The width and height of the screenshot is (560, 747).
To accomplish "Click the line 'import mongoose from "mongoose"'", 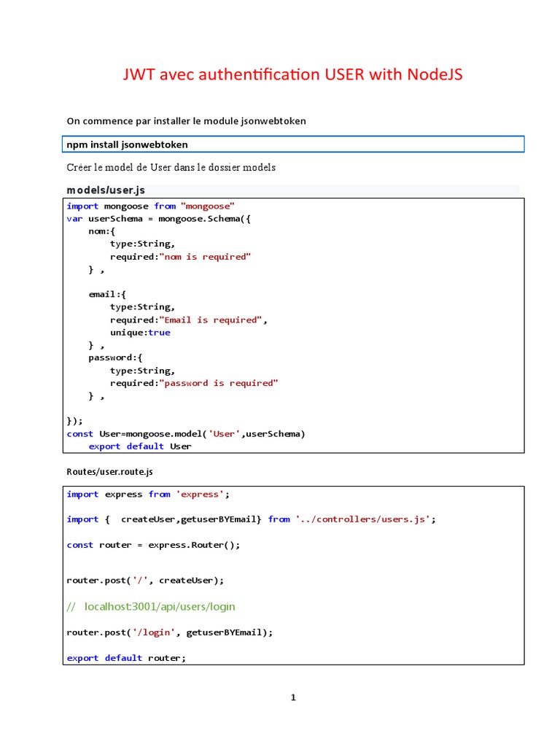I will pos(150,206).
